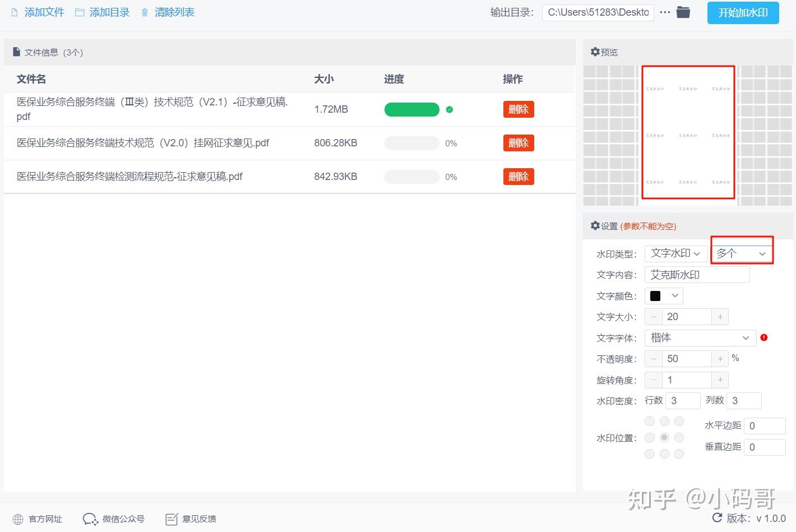This screenshot has height=532, width=796.
Task: Click the version refresh icon
Action: click(x=717, y=517)
